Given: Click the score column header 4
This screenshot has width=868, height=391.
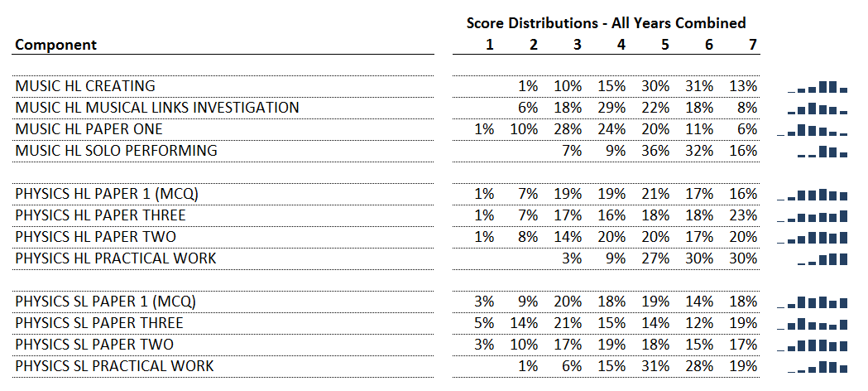Looking at the screenshot, I should pos(621,44).
